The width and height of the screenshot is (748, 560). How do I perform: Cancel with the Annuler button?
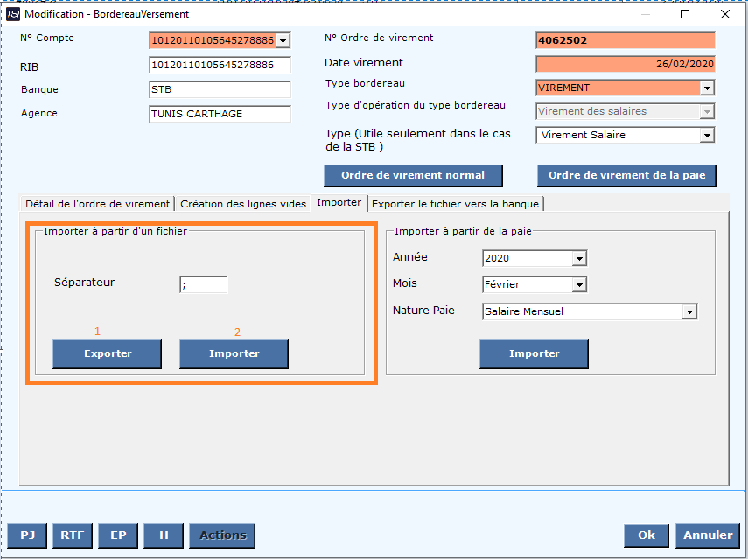708,535
